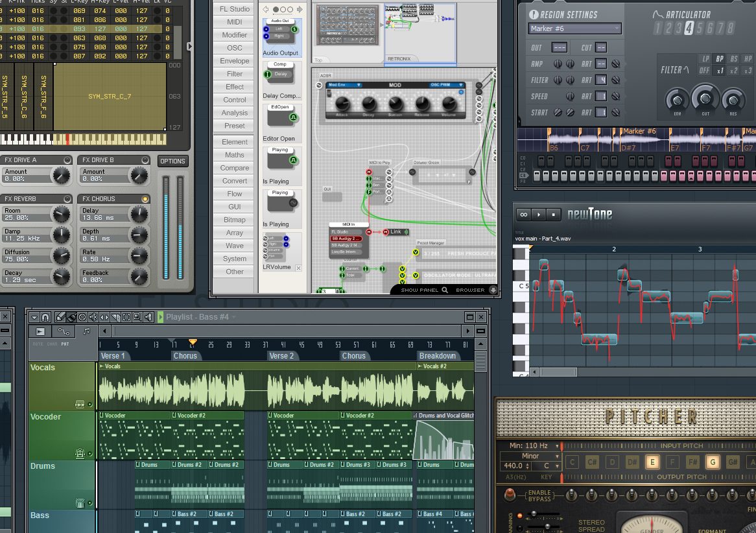The image size is (756, 533).
Task: Open the Marker #6 region dropdown
Action: (x=574, y=29)
